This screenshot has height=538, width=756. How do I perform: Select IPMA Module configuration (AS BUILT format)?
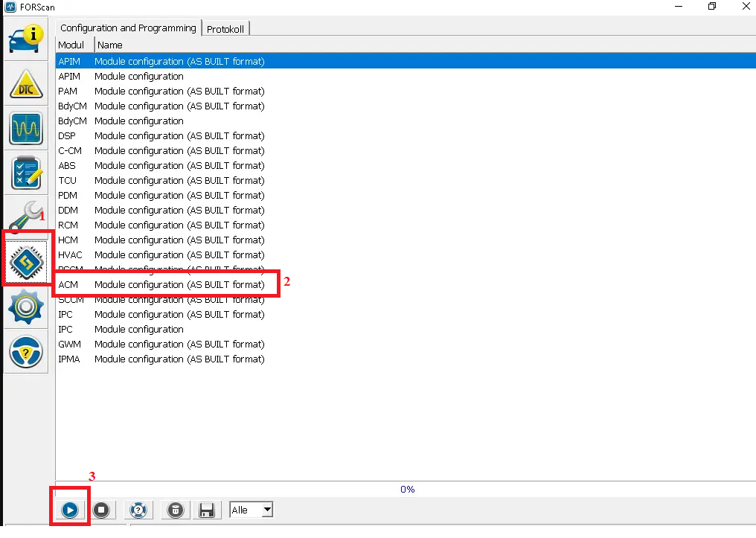pyautogui.click(x=406, y=359)
